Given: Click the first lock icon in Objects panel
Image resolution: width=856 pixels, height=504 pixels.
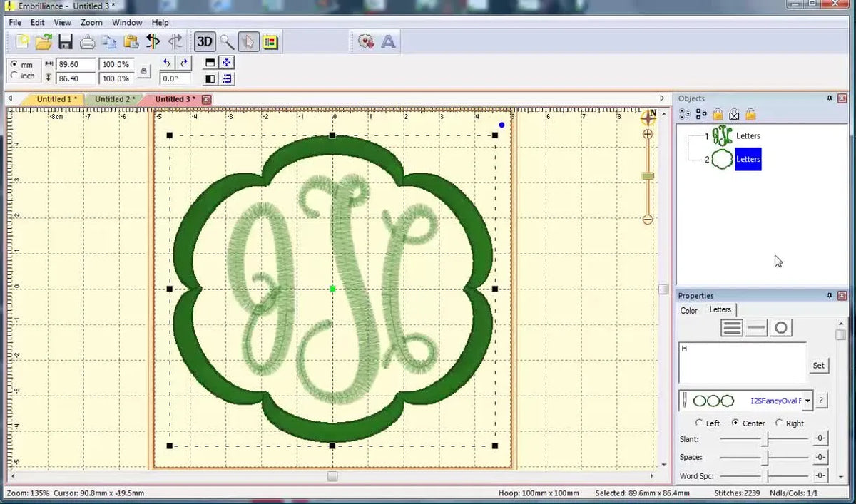Looking at the screenshot, I should [x=718, y=114].
